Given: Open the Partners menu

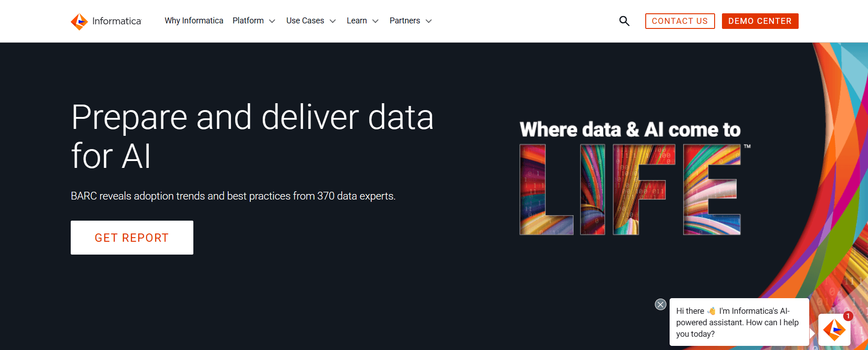Looking at the screenshot, I should [x=405, y=21].
